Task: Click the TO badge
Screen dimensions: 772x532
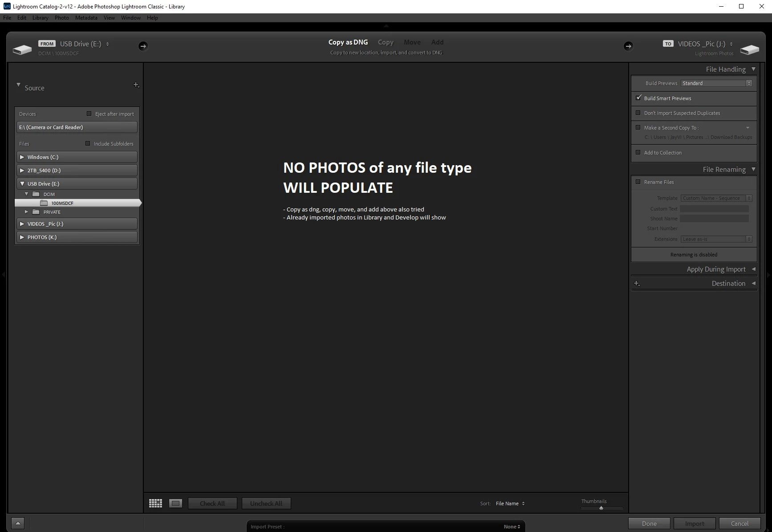Action: (668, 44)
